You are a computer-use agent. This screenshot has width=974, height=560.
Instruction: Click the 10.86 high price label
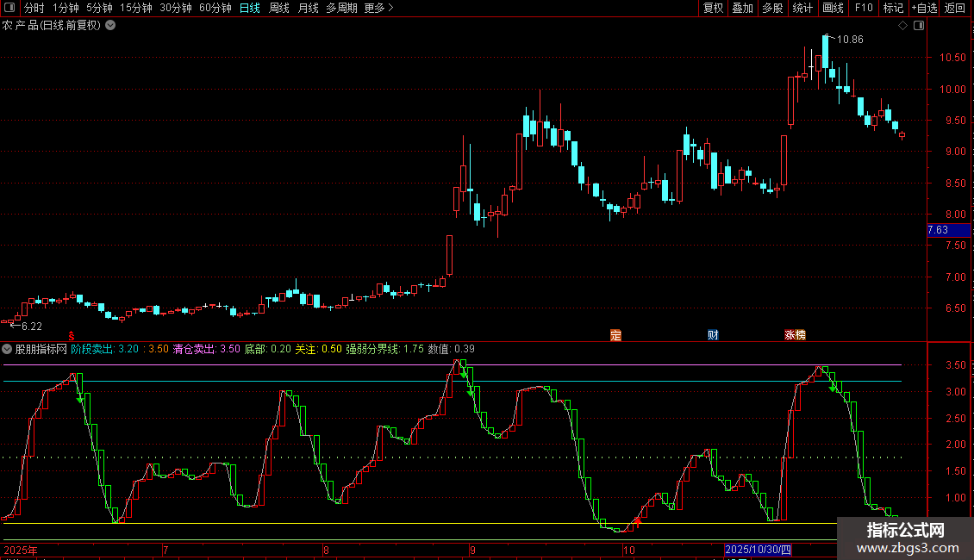850,40
